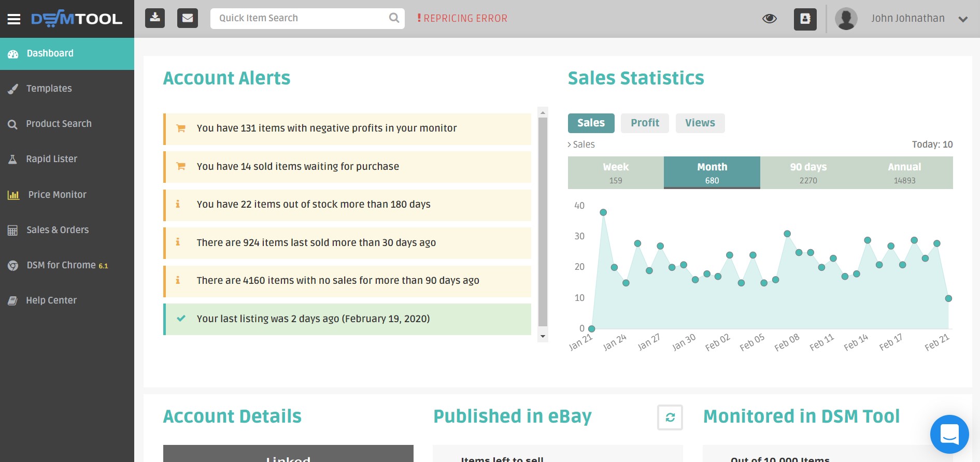Viewport: 980px width, 462px height.
Task: Click the Rapid Lister flask icon
Action: point(13,160)
